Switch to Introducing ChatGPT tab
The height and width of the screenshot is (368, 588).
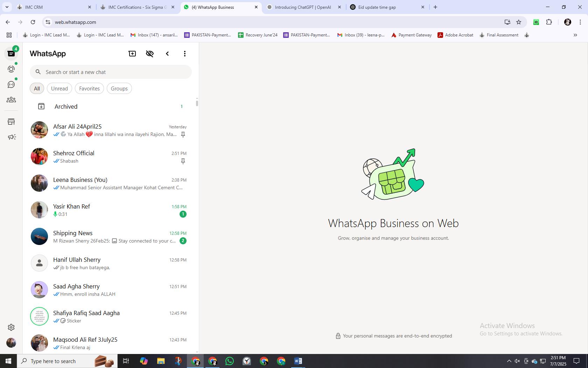pyautogui.click(x=304, y=7)
